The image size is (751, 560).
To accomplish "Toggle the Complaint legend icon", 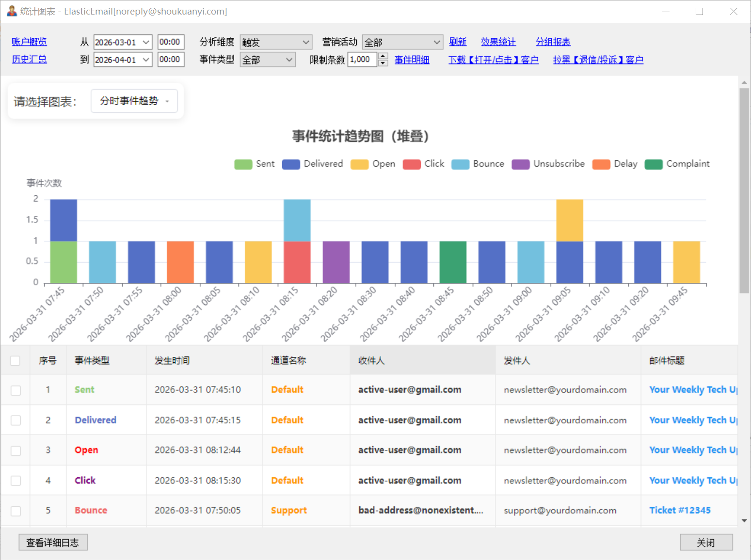I will click(654, 164).
